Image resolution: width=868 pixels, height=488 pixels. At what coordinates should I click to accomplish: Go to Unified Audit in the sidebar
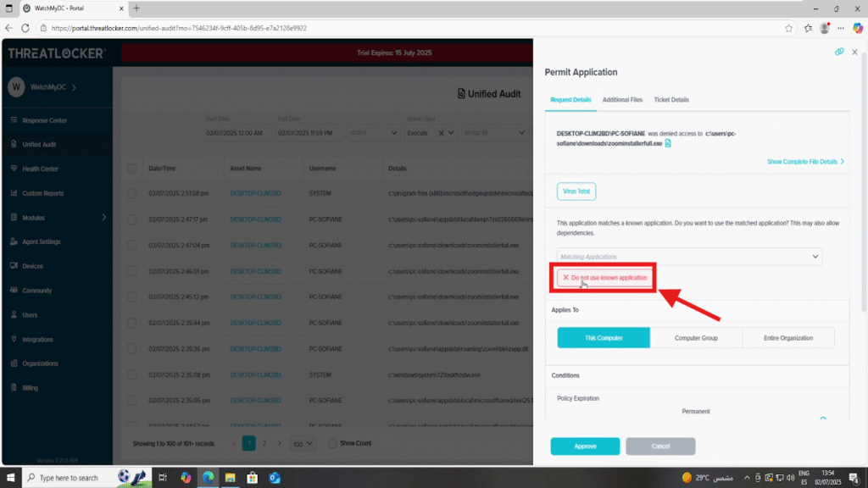[39, 144]
